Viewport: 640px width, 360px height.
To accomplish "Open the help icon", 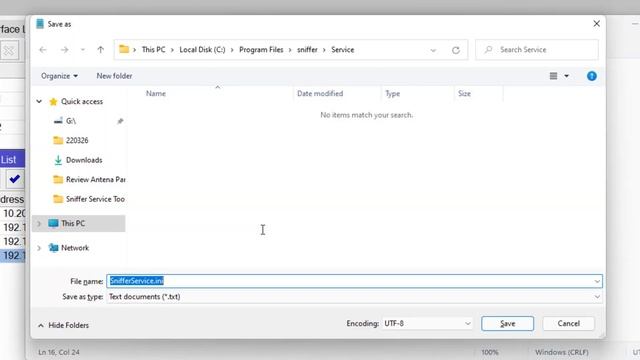I will pos(591,76).
